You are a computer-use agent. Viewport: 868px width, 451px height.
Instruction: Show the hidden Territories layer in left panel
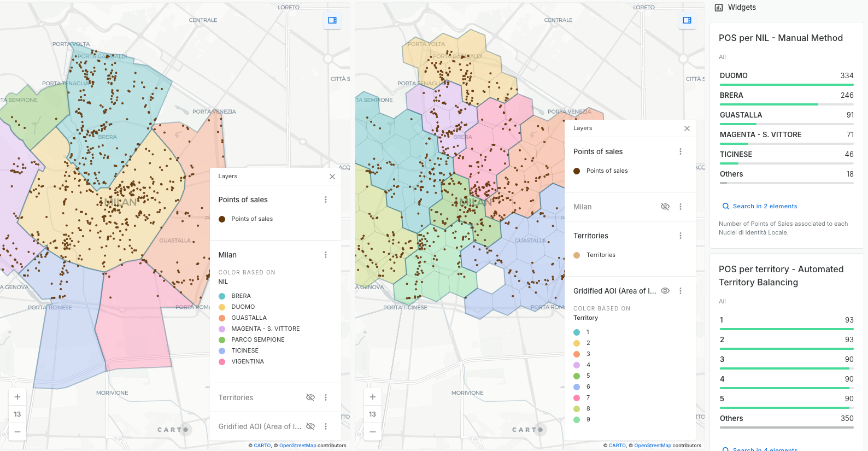point(310,397)
